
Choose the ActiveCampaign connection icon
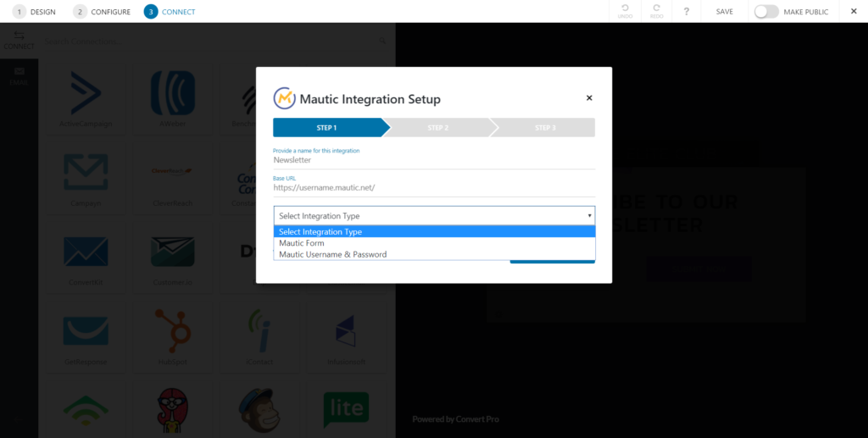[86, 93]
